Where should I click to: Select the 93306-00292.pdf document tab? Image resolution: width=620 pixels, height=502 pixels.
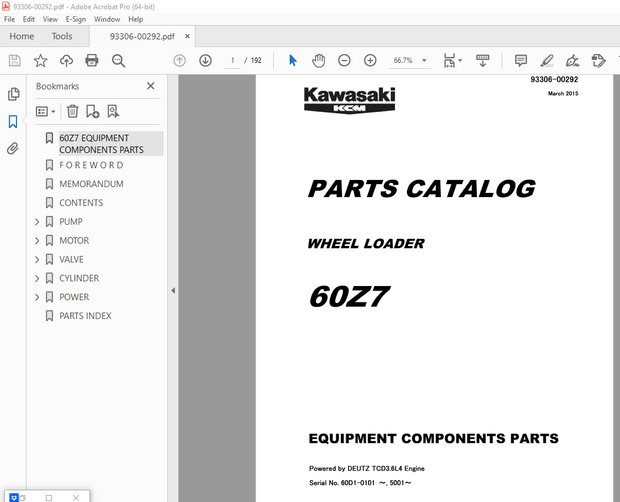tap(142, 36)
